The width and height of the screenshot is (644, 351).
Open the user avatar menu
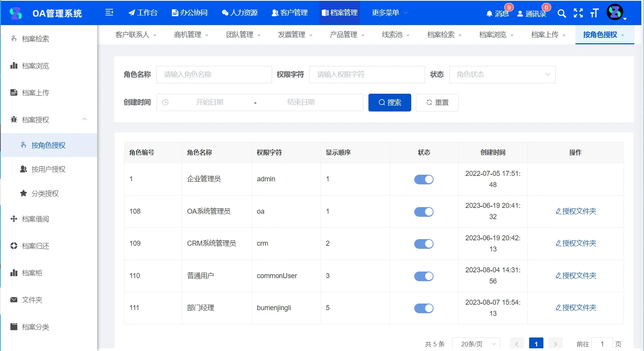pos(615,12)
